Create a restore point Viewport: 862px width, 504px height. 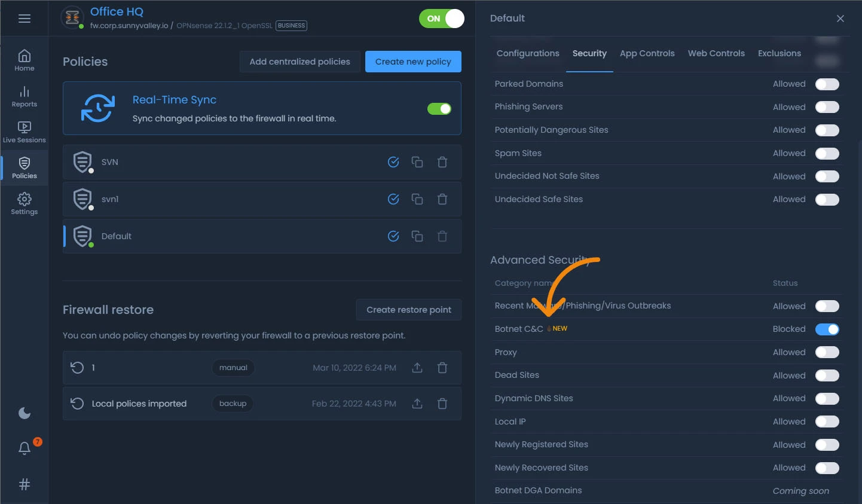[x=408, y=310]
